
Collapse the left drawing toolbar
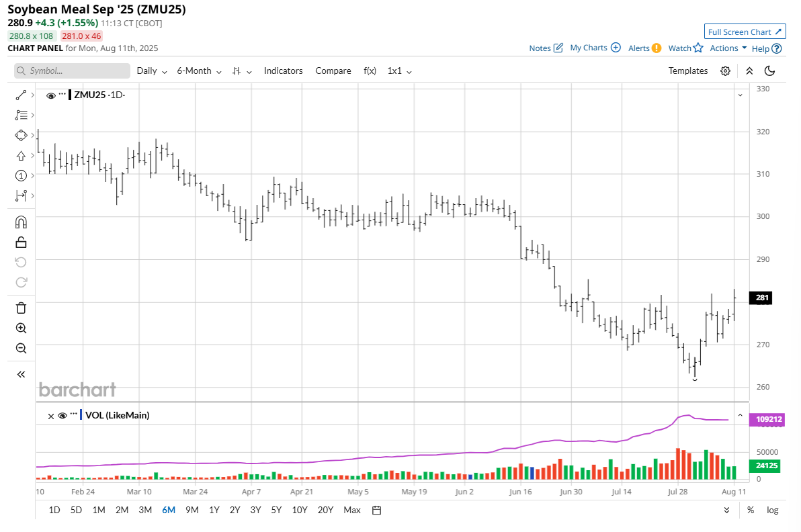21,374
